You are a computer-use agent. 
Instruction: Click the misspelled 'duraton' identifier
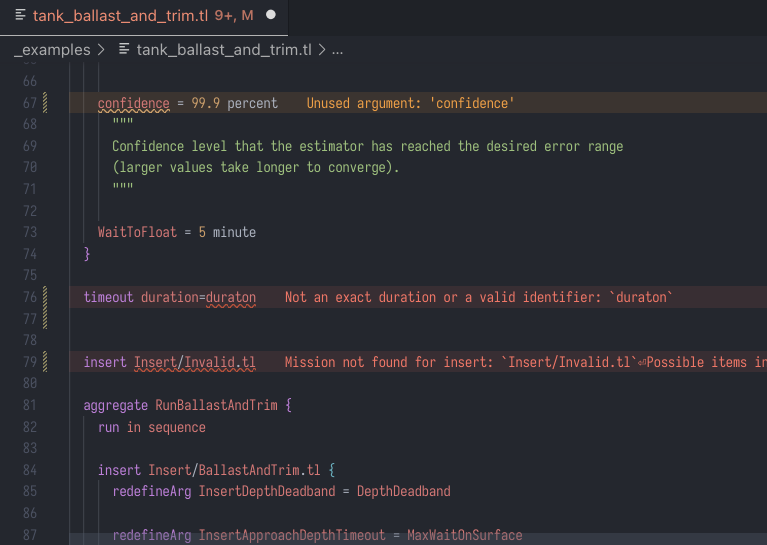(x=230, y=297)
